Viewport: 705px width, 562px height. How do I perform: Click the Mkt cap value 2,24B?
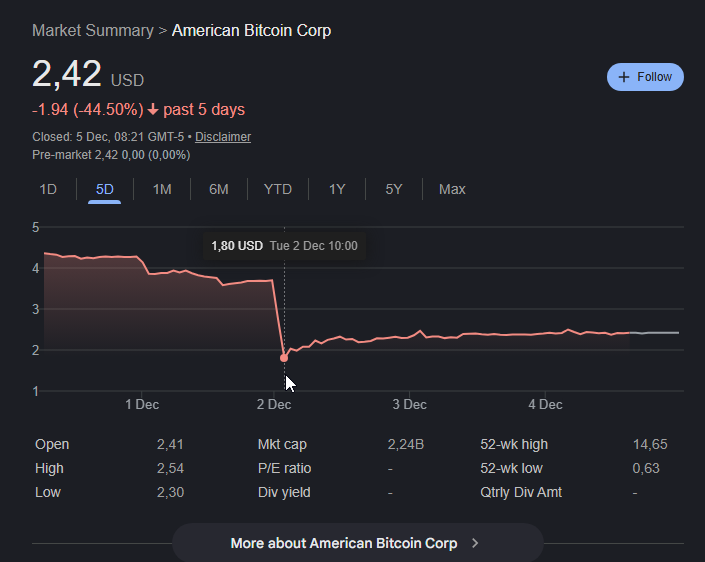point(406,444)
